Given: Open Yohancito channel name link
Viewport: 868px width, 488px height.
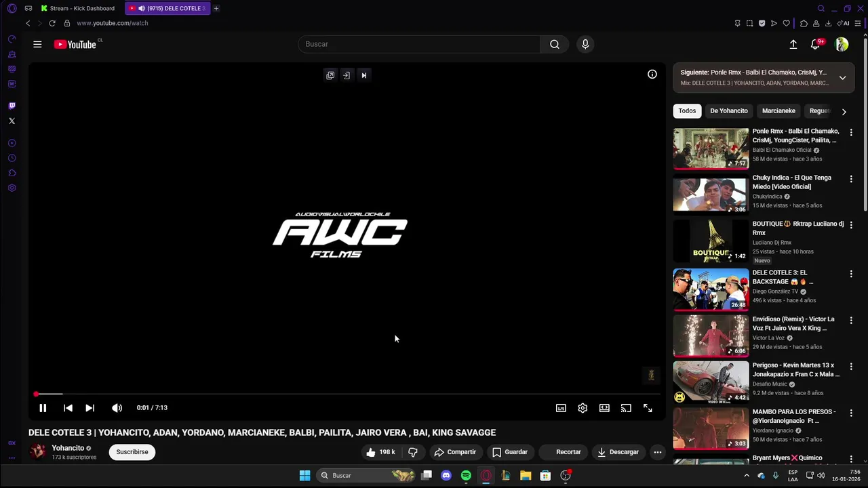Looking at the screenshot, I should (x=68, y=448).
